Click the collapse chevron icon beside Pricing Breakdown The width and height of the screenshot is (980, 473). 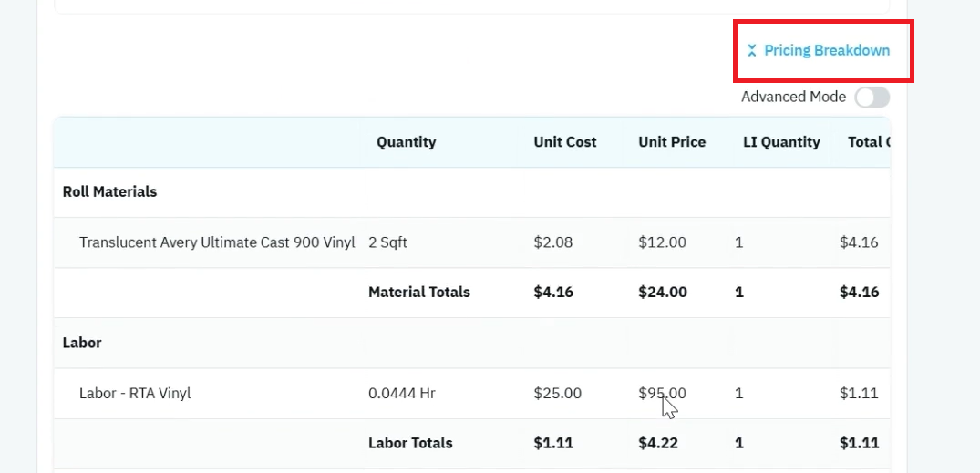[752, 51]
